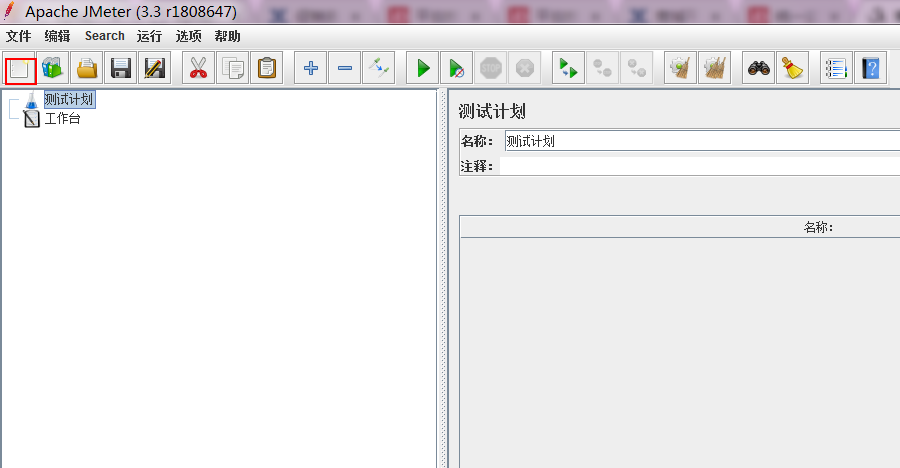
Task: Click the Shutdown X icon
Action: [x=525, y=68]
